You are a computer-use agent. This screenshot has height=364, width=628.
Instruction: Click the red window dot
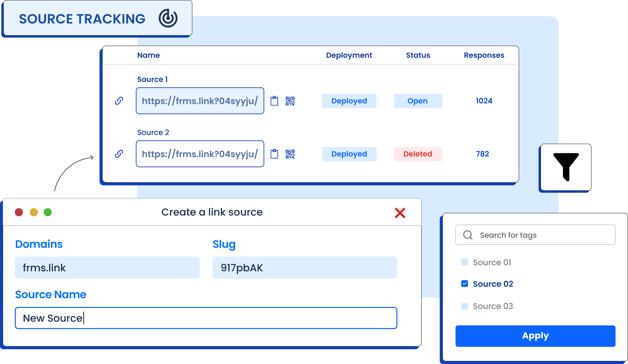coord(19,212)
